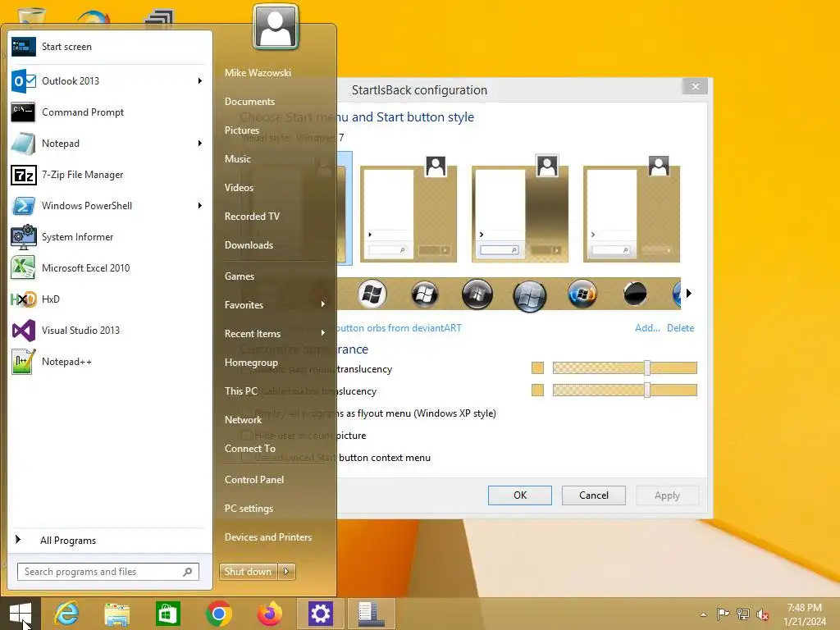The width and height of the screenshot is (840, 630).
Task: Expand Windows PowerShell submenu arrow
Action: (200, 206)
